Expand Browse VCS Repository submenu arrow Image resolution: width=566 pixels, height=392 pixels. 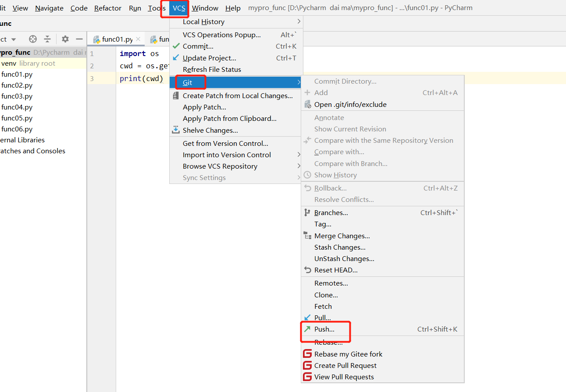pos(299,166)
